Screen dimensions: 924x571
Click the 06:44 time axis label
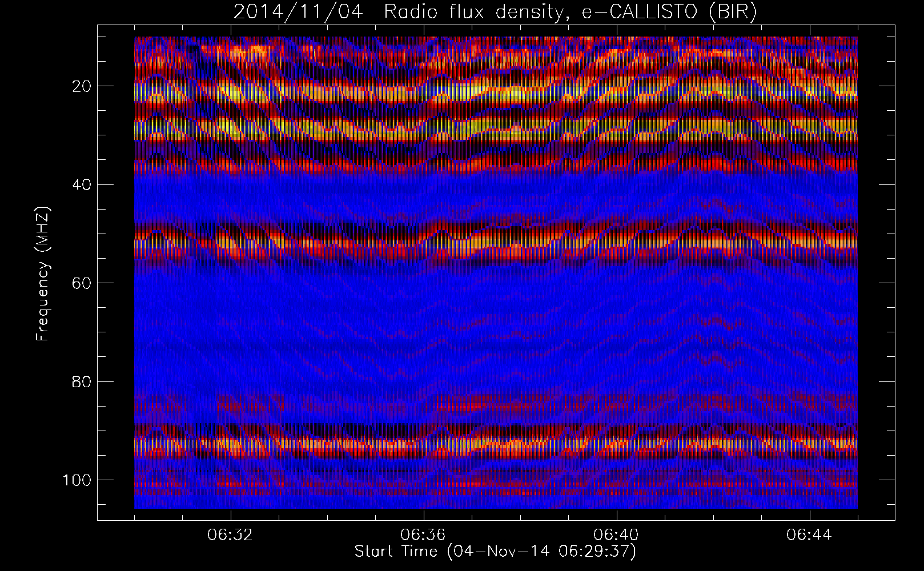[810, 535]
